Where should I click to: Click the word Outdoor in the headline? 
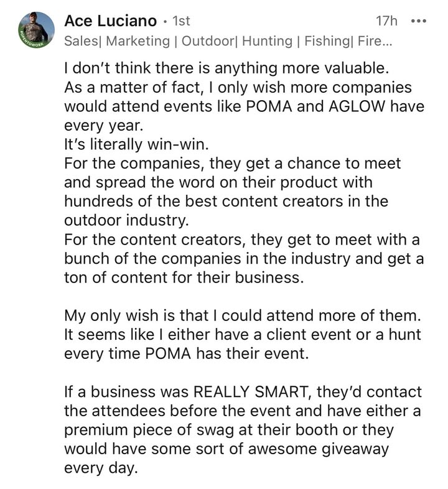pos(207,41)
